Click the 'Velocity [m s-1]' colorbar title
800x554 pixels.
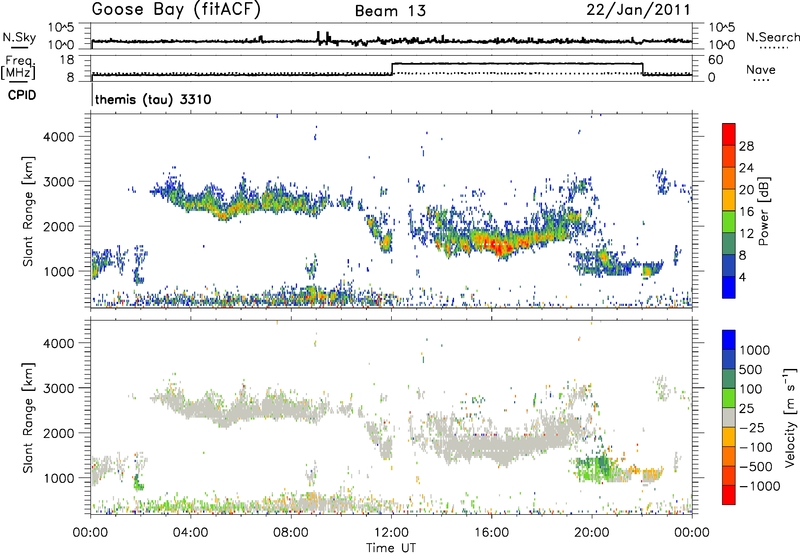click(790, 417)
